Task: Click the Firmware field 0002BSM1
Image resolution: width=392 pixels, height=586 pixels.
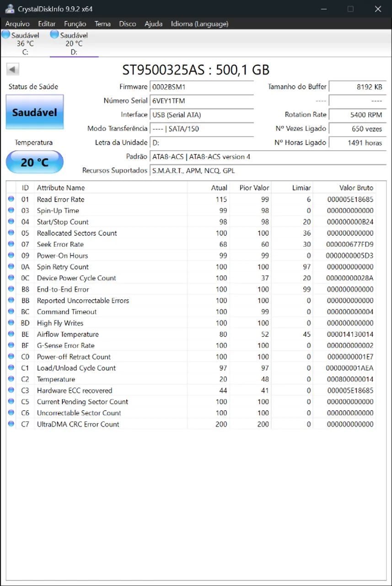Action: (x=202, y=87)
